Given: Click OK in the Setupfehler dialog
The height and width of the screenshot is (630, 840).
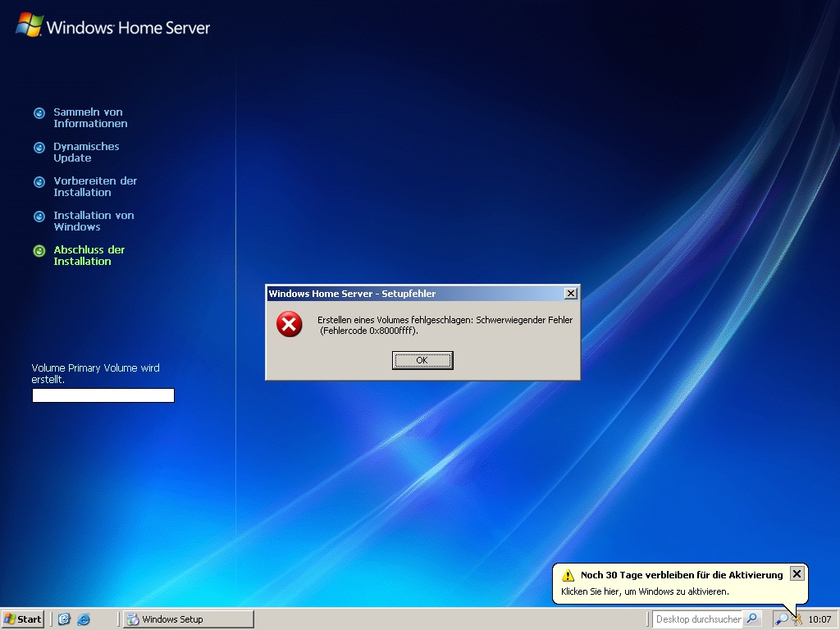Looking at the screenshot, I should coord(422,361).
